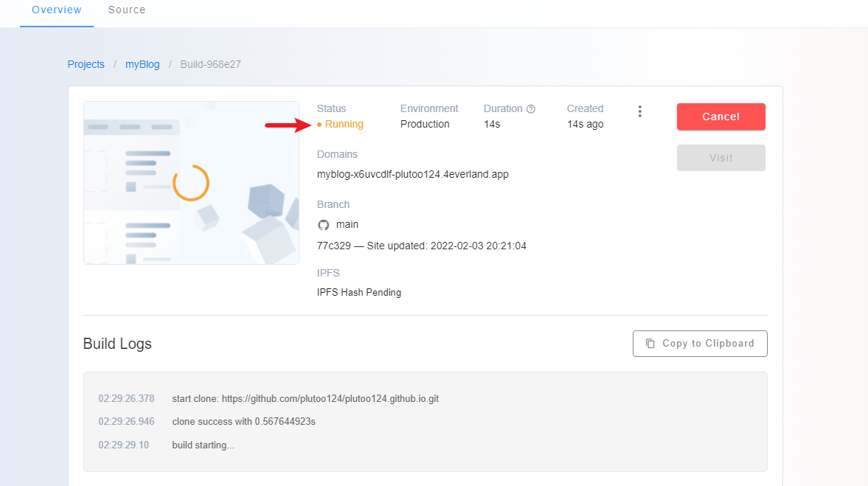Click the 77c329 commit message line
The height and width of the screenshot is (486, 868).
[x=421, y=246]
